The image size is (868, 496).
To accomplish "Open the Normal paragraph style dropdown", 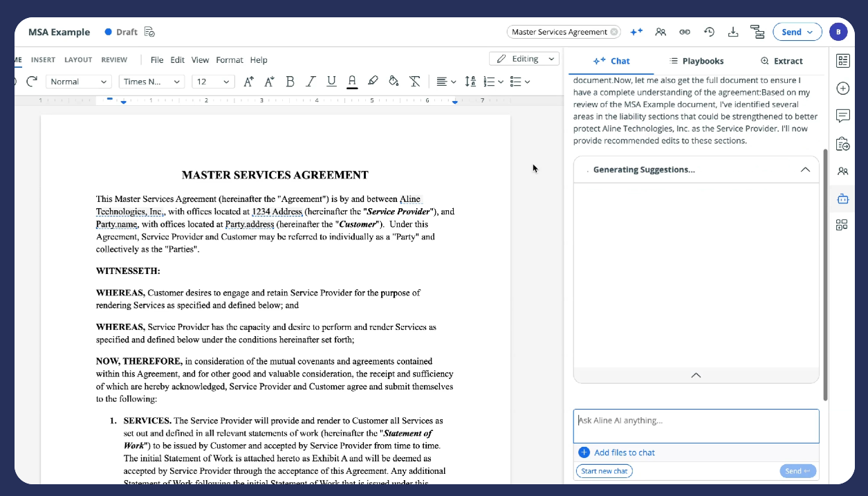I will [79, 82].
